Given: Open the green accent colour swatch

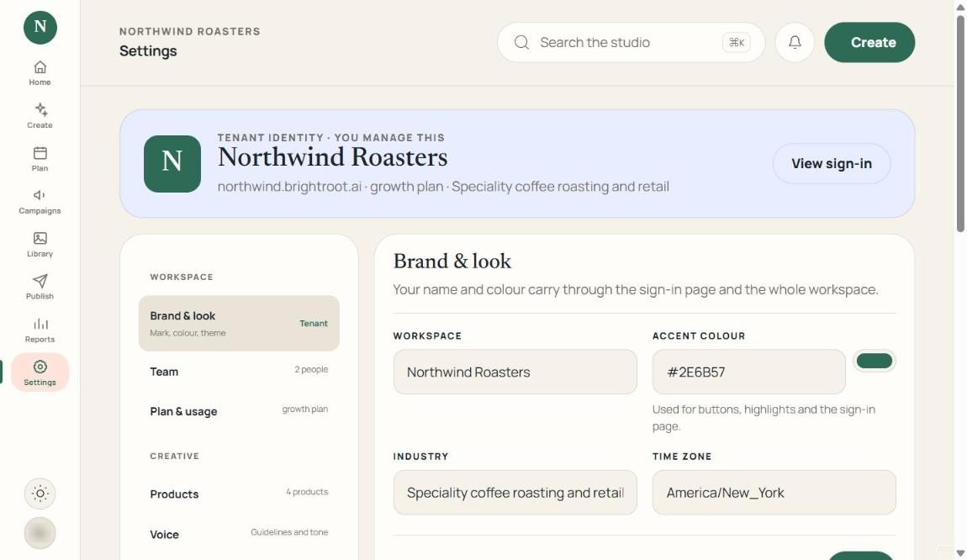Looking at the screenshot, I should 875,361.
